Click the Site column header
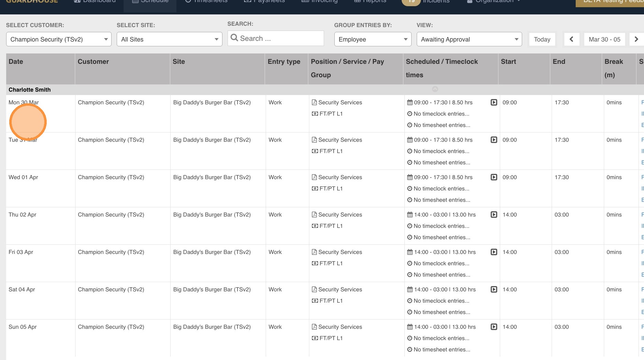The width and height of the screenshot is (644, 360). pyautogui.click(x=217, y=69)
